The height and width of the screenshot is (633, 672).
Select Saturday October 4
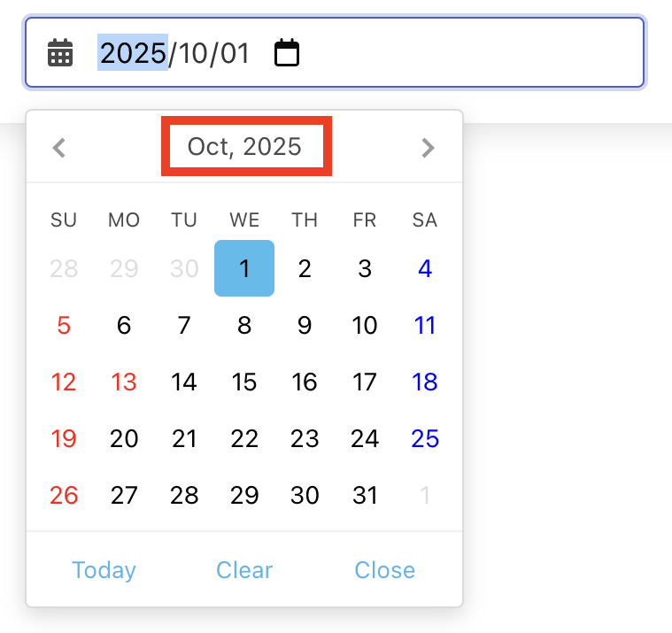(425, 268)
